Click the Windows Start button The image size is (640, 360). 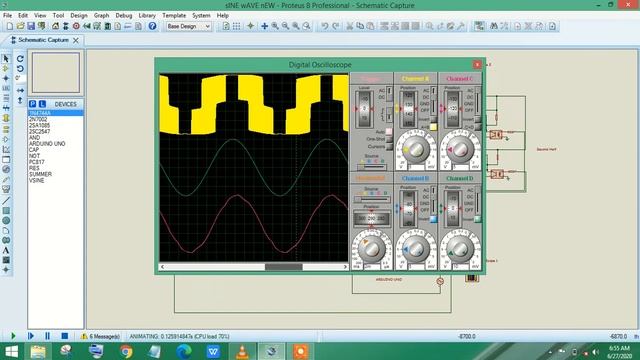click(x=11, y=351)
